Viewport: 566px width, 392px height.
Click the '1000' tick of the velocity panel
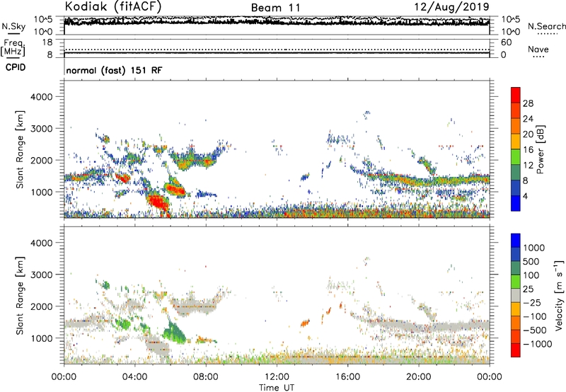pos(41,338)
